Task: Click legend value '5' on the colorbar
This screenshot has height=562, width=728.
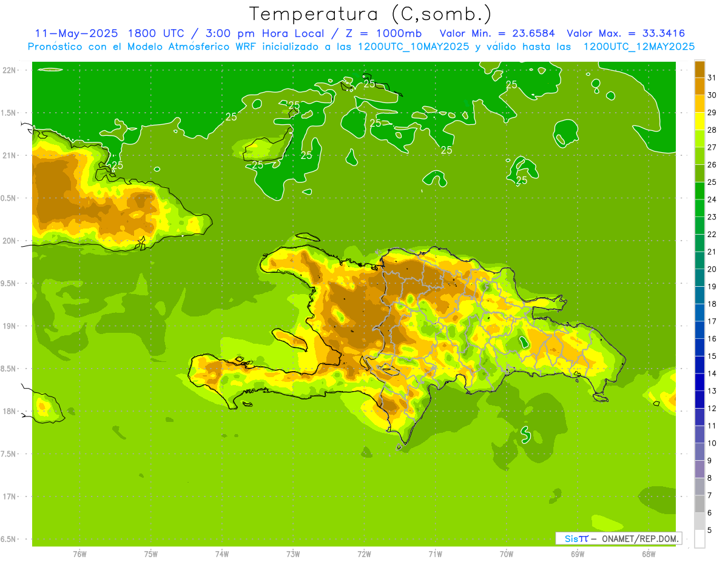Action: point(709,530)
